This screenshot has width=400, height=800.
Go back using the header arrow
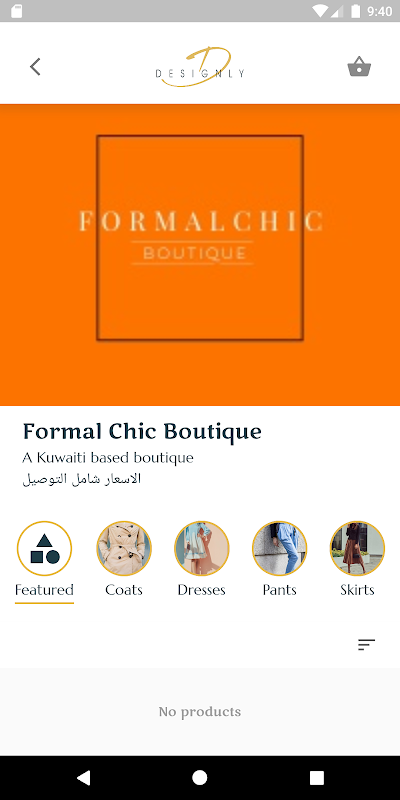(35, 67)
